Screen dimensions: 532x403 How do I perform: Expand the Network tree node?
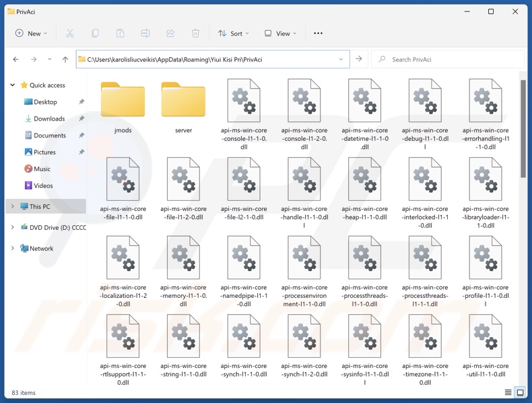(13, 248)
